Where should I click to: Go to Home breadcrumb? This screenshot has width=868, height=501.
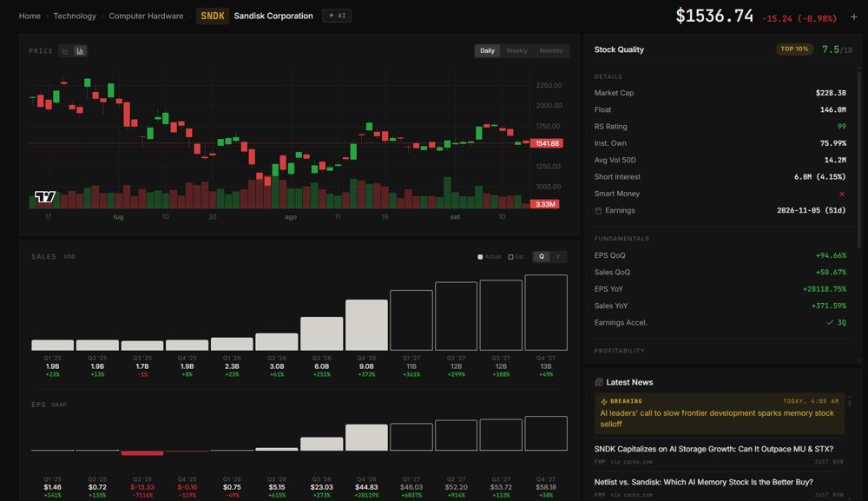pos(30,16)
